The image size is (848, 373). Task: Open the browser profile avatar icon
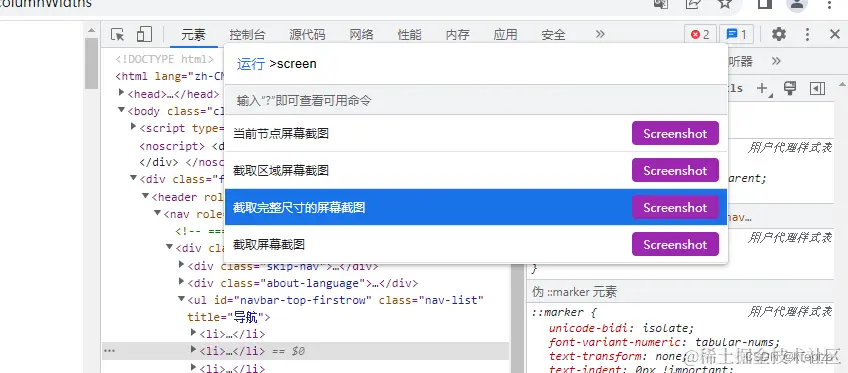796,4
